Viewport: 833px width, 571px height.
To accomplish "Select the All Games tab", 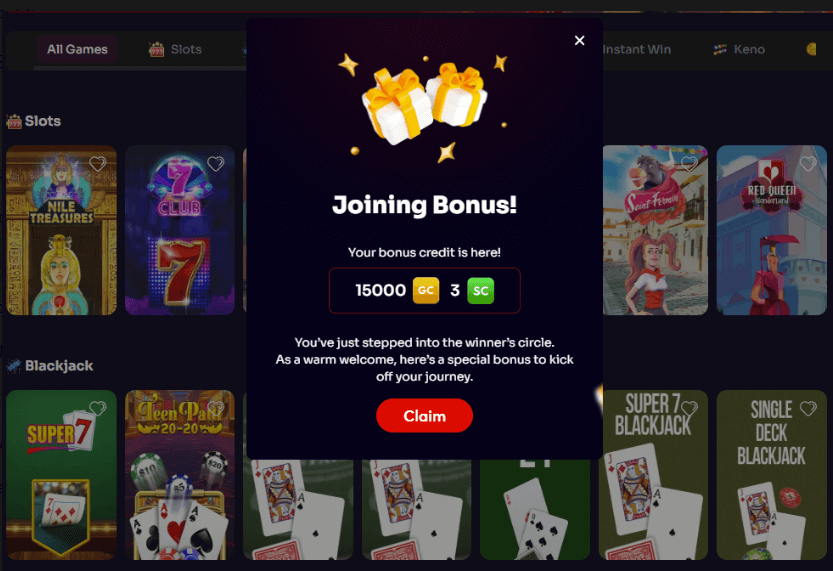I will click(x=77, y=49).
